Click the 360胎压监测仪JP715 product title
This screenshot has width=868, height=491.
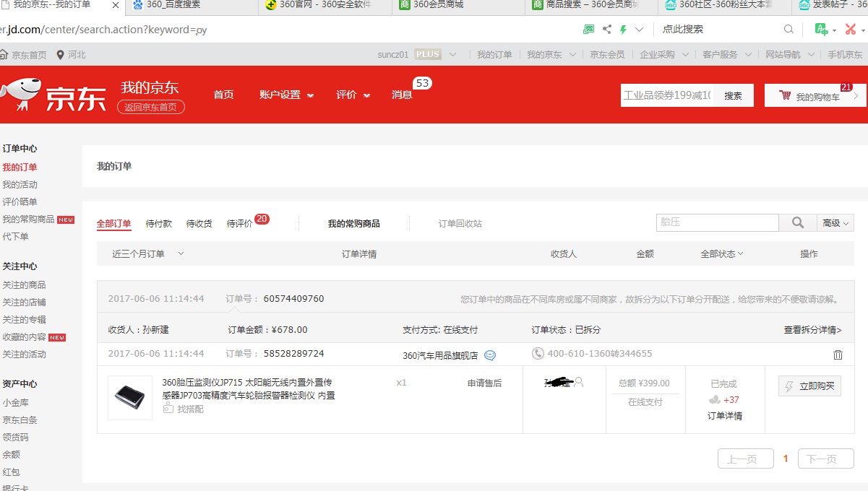point(249,388)
